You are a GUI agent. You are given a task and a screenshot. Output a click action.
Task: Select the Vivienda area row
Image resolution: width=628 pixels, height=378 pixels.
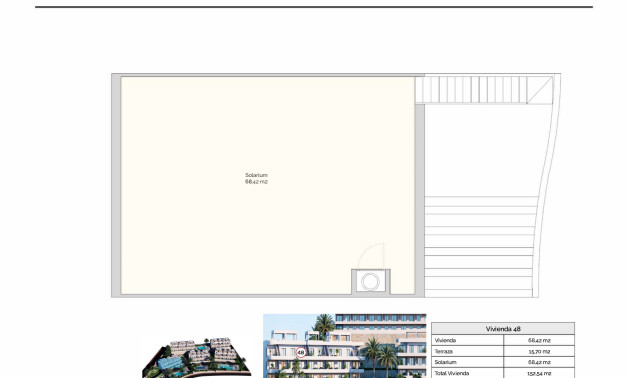(x=503, y=340)
